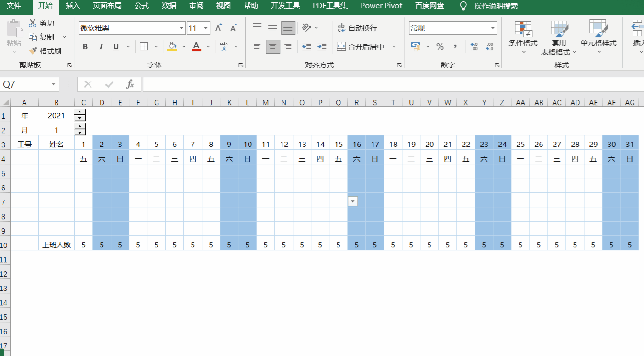Open Conditional Formatting (条件格式)
The width and height of the screenshot is (644, 356).
click(x=523, y=37)
